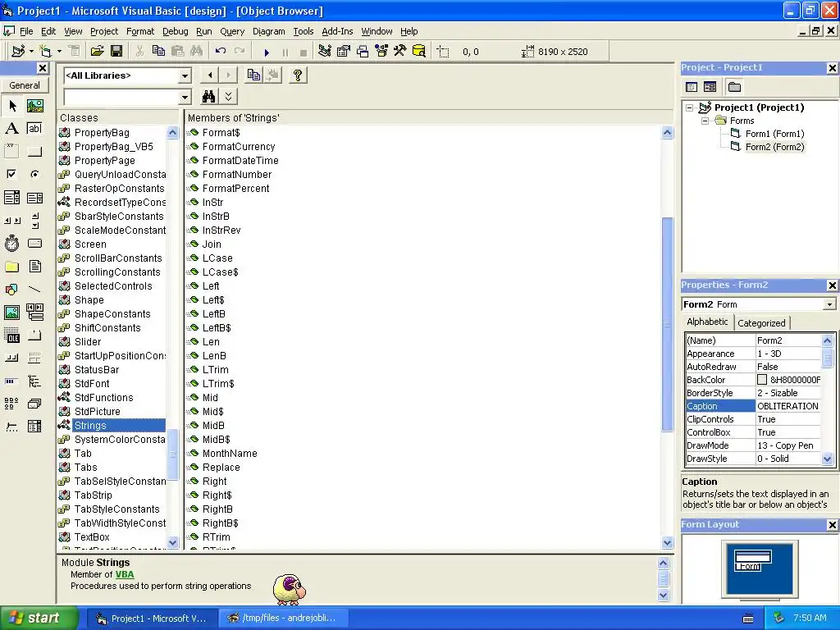Switch to the Alphabetic properties tab
This screenshot has height=630, width=840.
click(x=707, y=322)
